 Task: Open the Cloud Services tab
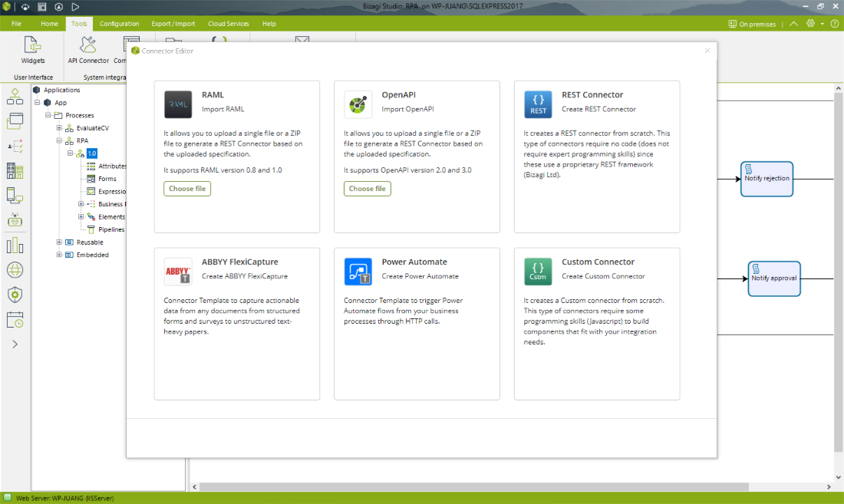point(228,24)
